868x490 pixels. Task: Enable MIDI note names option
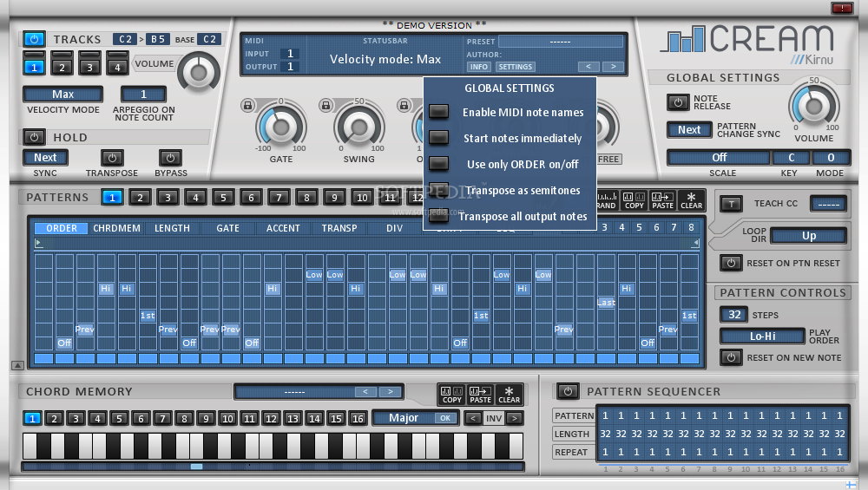click(439, 112)
